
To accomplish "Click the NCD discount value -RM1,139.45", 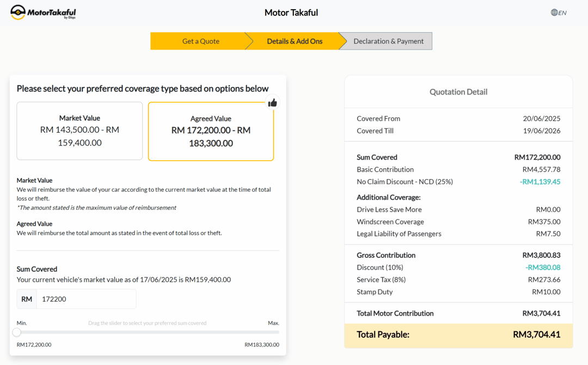I will coord(540,182).
